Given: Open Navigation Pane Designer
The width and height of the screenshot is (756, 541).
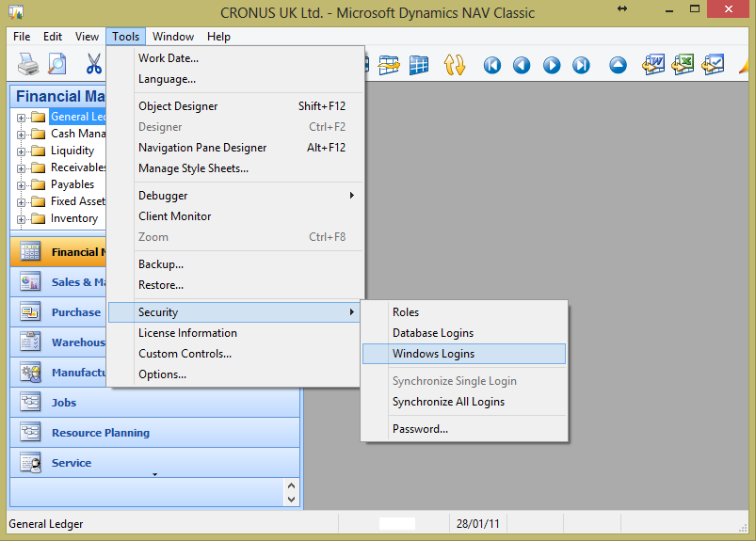Looking at the screenshot, I should pos(235,148).
